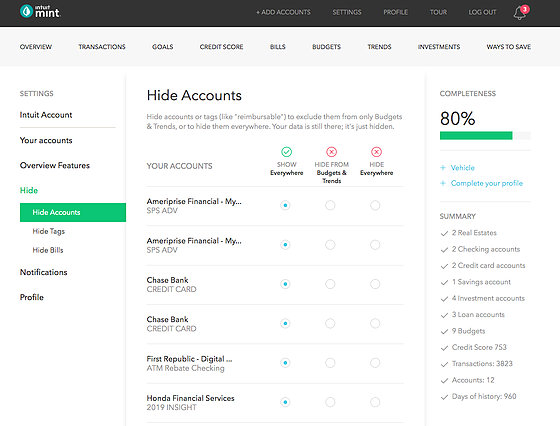The image size is (560, 426).
Task: Click the Intuit Mint logo
Action: [x=40, y=11]
